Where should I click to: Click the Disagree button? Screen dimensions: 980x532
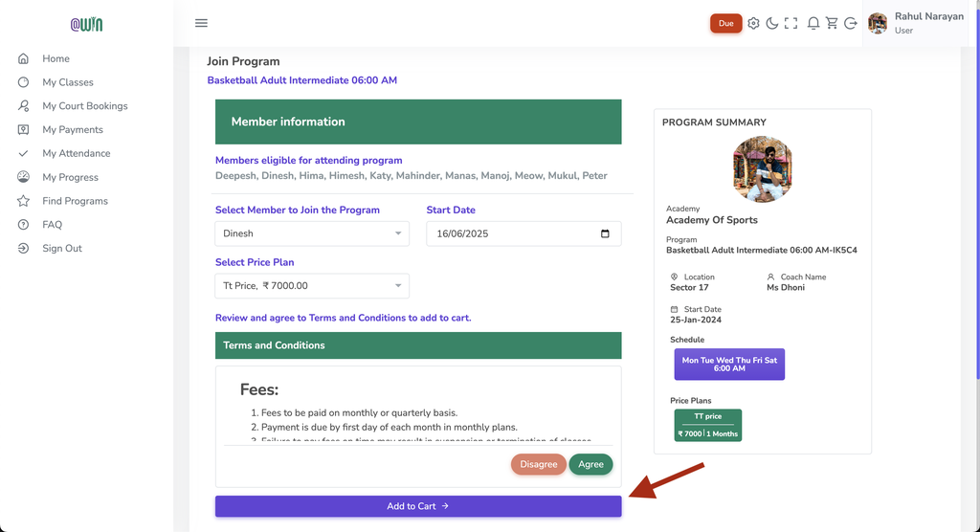538,464
